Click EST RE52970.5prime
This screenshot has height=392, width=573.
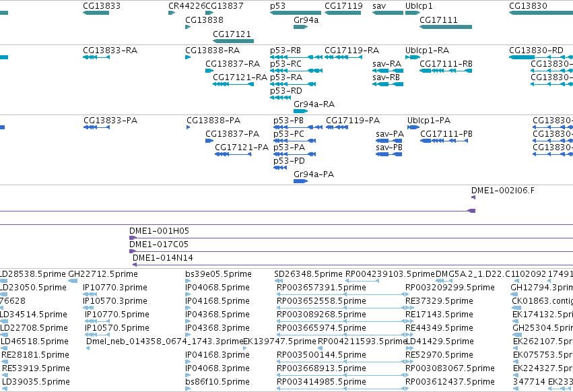pyautogui.click(x=439, y=355)
